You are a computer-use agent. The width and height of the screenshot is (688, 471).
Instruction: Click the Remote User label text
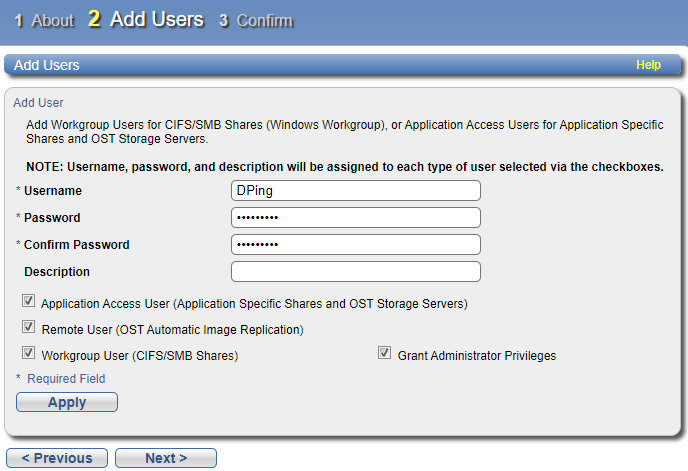[172, 329]
